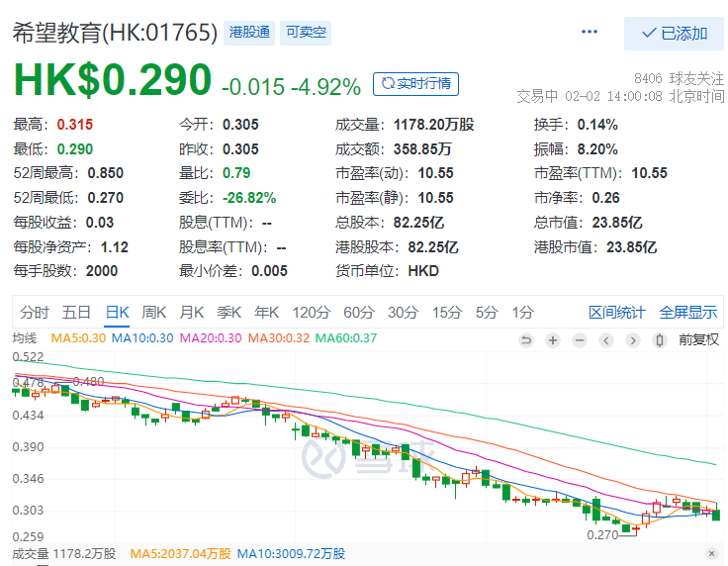Open the three-dot more options menu

coord(590,32)
